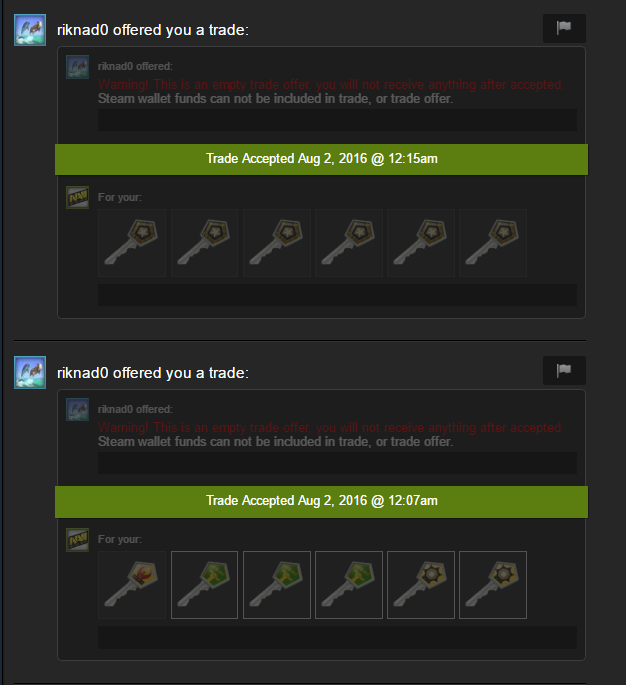626x685 pixels.
Task: Click Trade Accepted 12:07am banner
Action: coord(322,501)
